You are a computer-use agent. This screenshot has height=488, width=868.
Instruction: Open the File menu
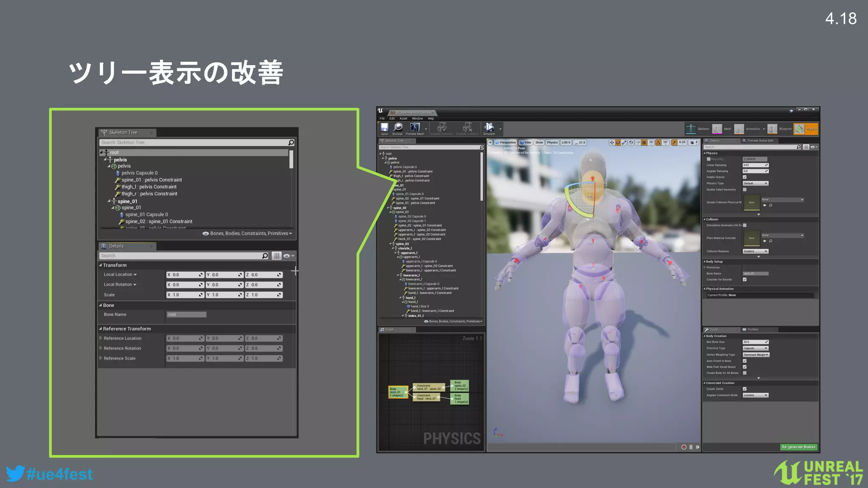pos(382,119)
